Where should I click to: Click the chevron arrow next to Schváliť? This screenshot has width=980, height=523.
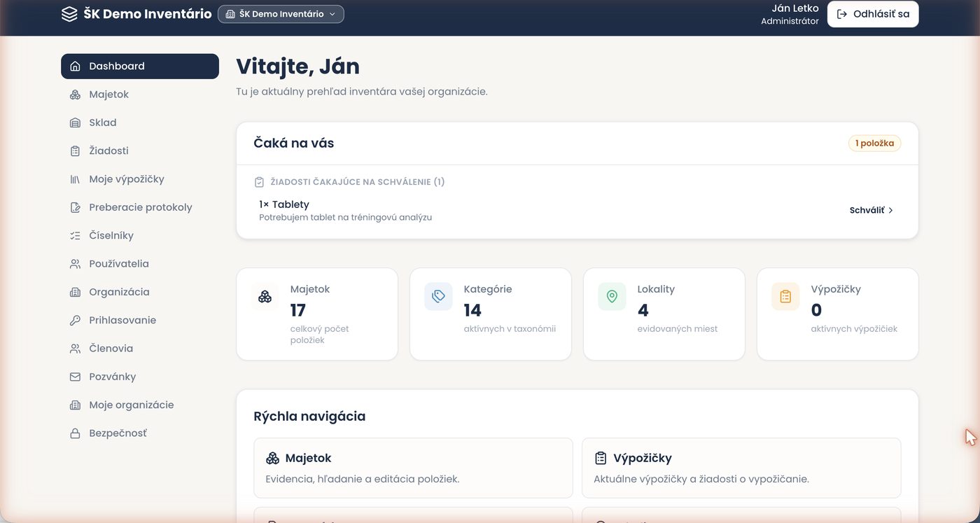[890, 210]
